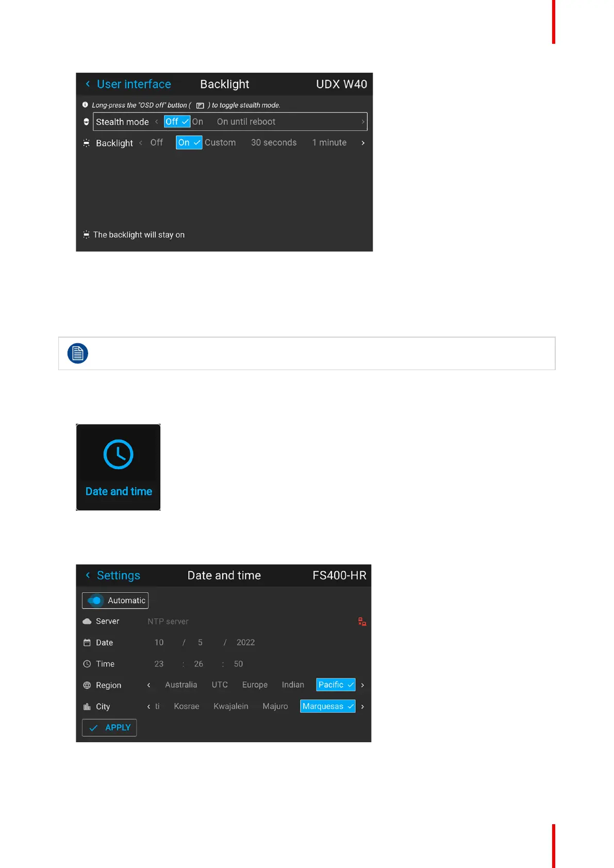The image size is (614, 868).
Task: Click the Server cloud icon
Action: 87,622
